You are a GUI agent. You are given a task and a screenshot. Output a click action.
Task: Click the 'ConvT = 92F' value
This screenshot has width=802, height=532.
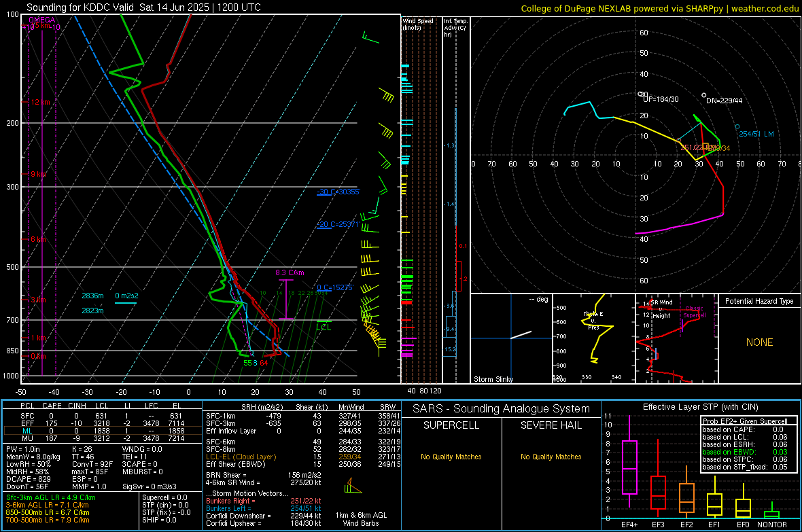coord(92,465)
